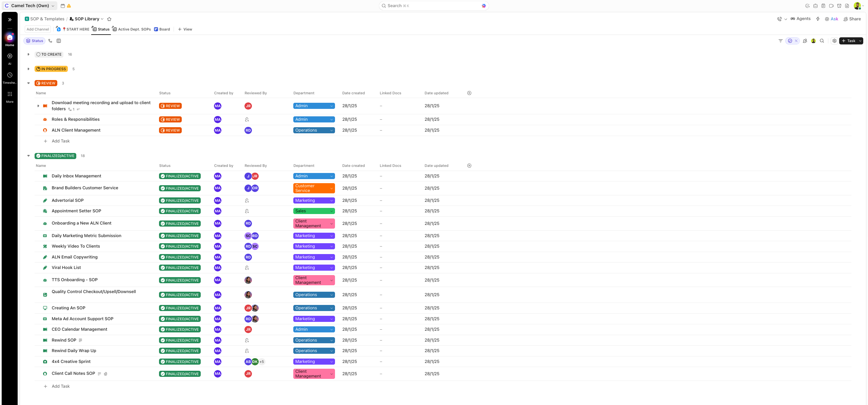Open Sales department dropdown for Appointment Setter SOP

pyautogui.click(x=314, y=211)
